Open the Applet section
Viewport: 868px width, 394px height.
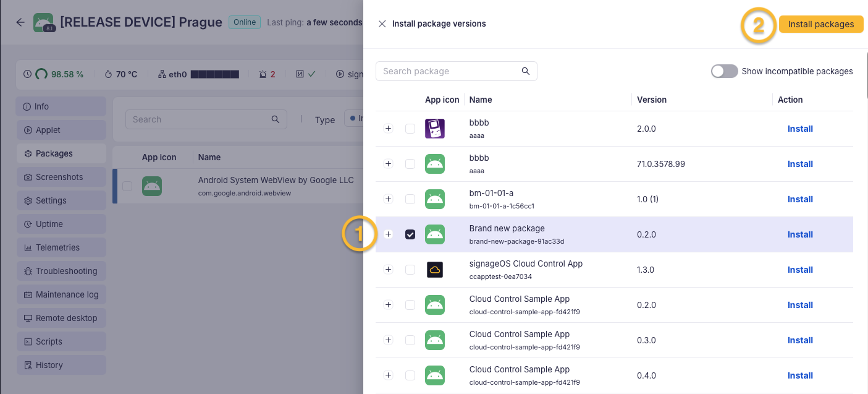[61, 130]
